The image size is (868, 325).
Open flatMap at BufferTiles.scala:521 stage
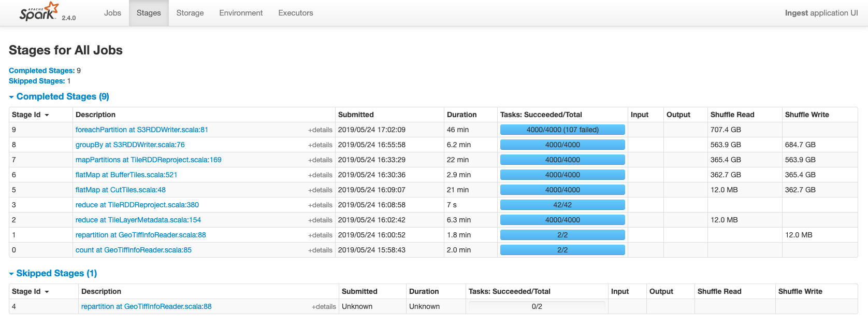click(x=126, y=175)
